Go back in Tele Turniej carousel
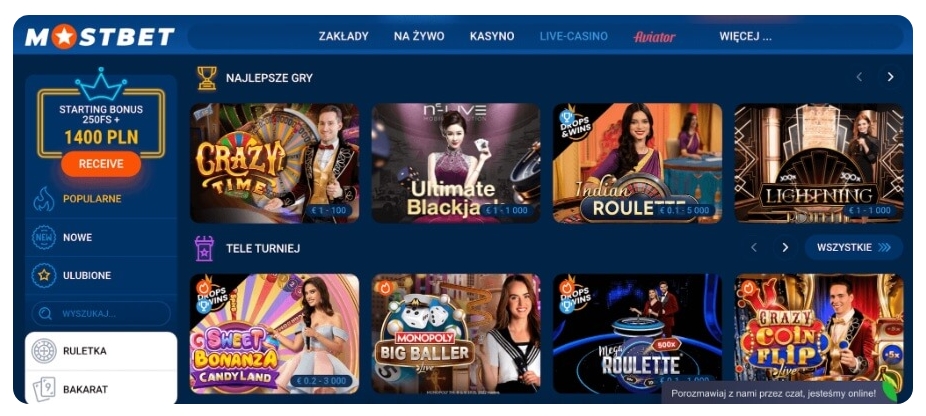This screenshot has height=416, width=926. (754, 248)
